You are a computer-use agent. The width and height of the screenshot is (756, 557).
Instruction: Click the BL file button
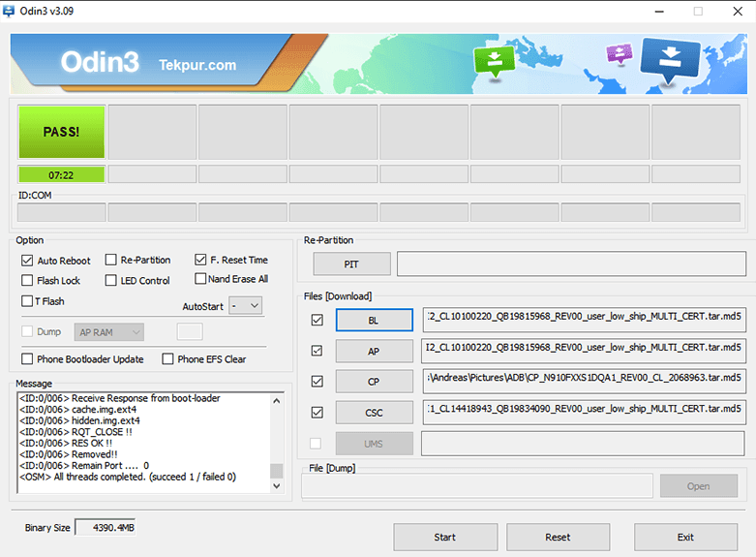[x=375, y=320]
